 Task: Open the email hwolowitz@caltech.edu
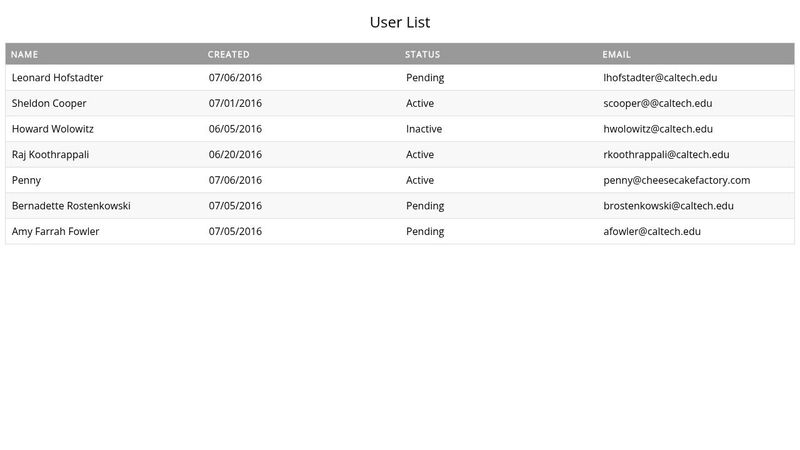(x=658, y=129)
